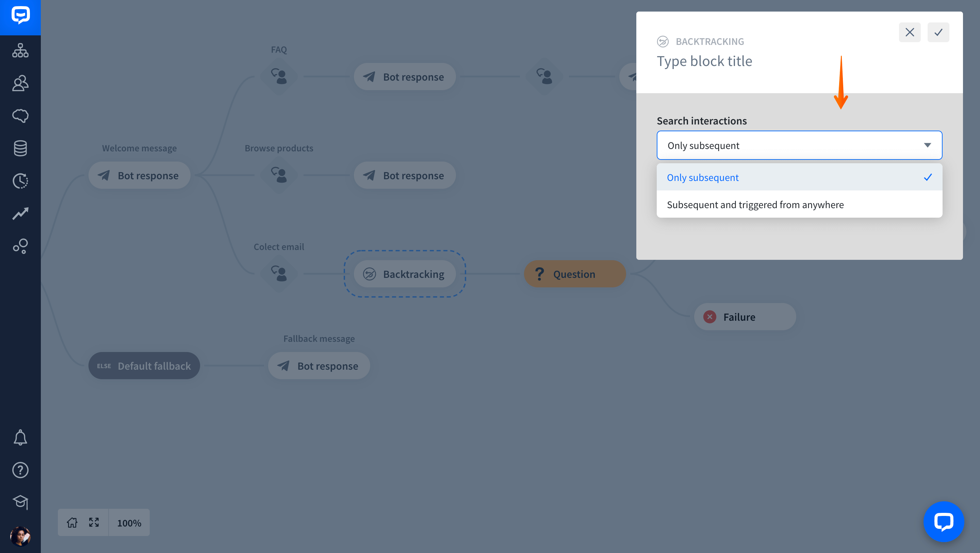Select the checked 'Only subsequent' option
The image size is (980, 553).
[799, 177]
